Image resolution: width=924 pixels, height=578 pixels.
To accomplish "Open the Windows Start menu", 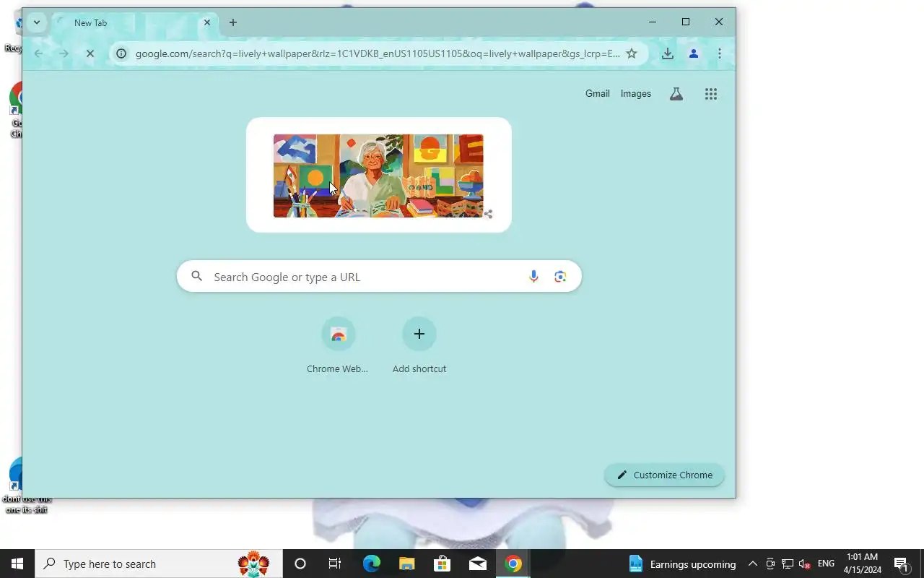I will [x=17, y=564].
